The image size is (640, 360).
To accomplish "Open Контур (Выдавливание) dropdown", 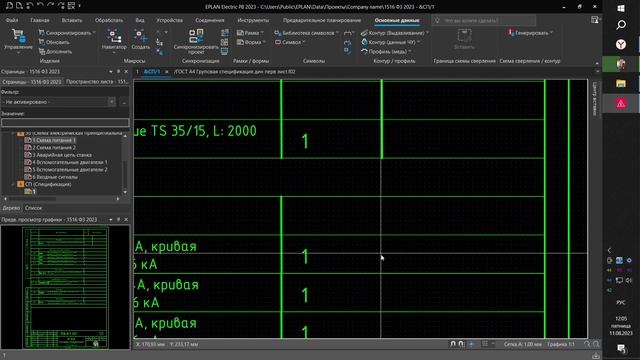I will (x=395, y=33).
